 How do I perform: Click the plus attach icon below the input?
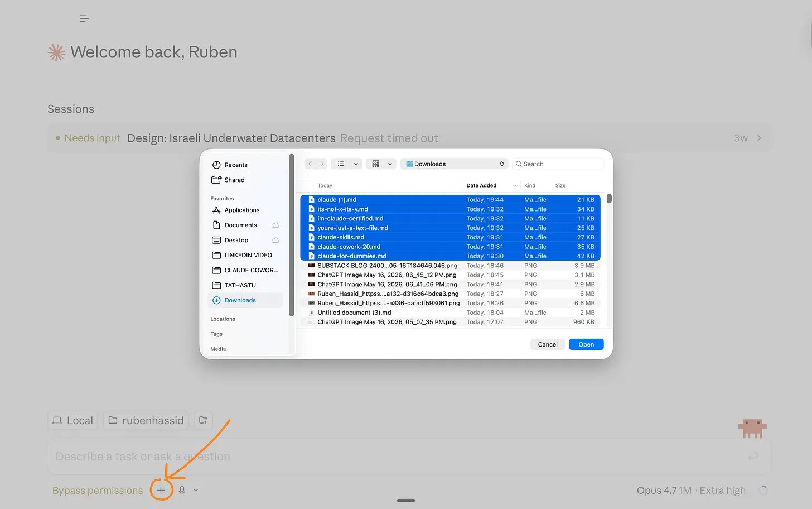(x=161, y=490)
